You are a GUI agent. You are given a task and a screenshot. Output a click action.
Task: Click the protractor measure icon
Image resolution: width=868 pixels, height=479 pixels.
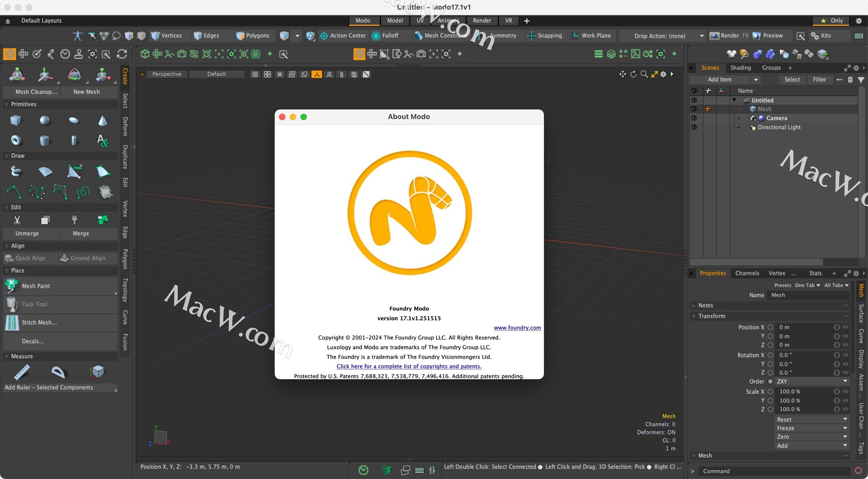(x=58, y=372)
